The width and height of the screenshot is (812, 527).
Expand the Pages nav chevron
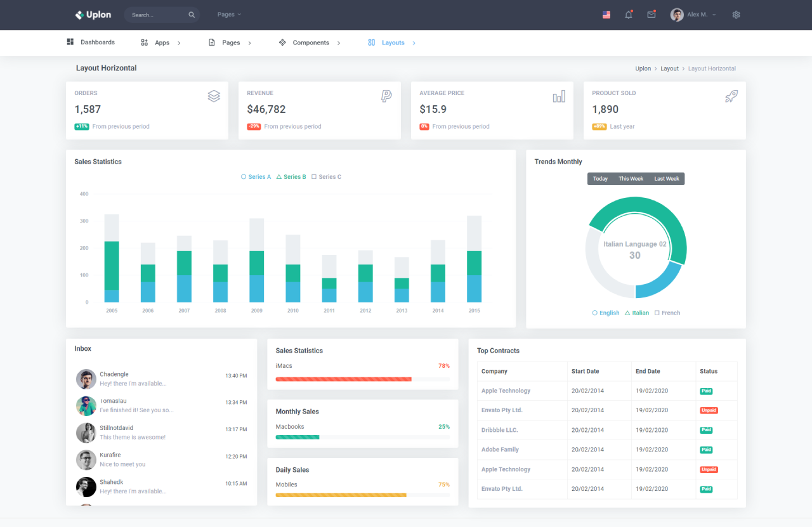(249, 43)
